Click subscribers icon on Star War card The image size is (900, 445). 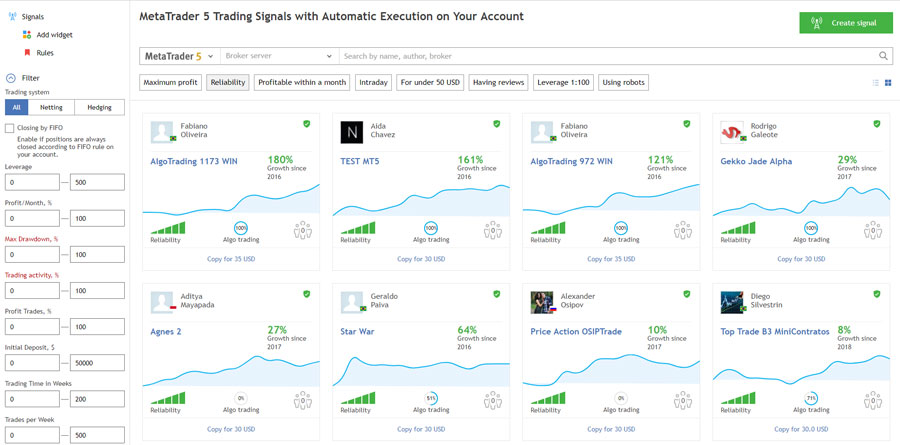coord(492,400)
